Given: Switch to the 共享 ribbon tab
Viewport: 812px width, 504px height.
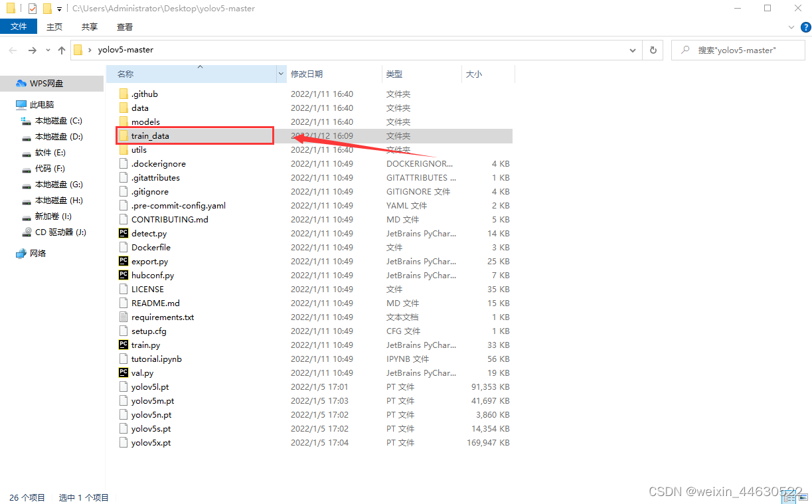Looking at the screenshot, I should (x=90, y=27).
